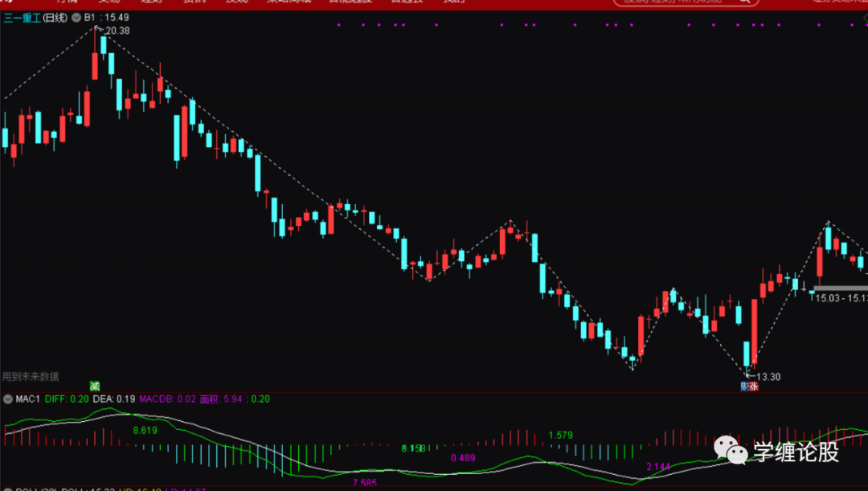Image resolution: width=868 pixels, height=491 pixels.
Task: Click the MAC1 indicator name
Action: point(27,399)
